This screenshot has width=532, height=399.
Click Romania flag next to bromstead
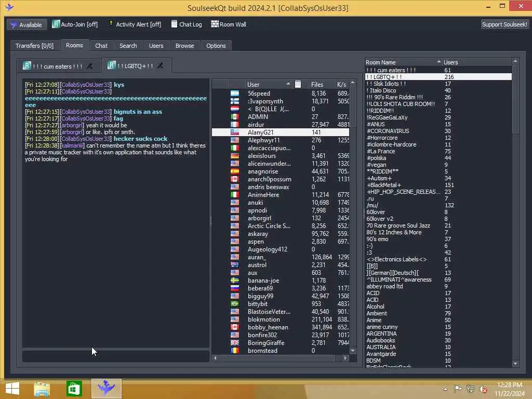(x=234, y=351)
